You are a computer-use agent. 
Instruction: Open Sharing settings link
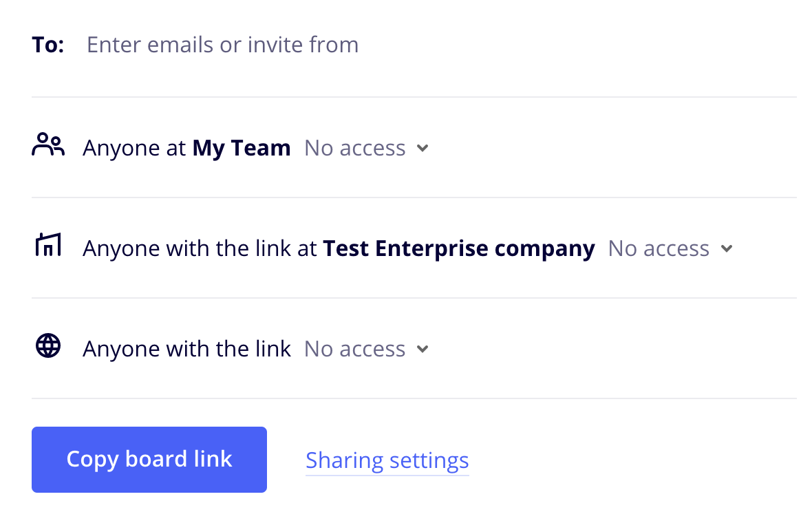click(x=387, y=460)
